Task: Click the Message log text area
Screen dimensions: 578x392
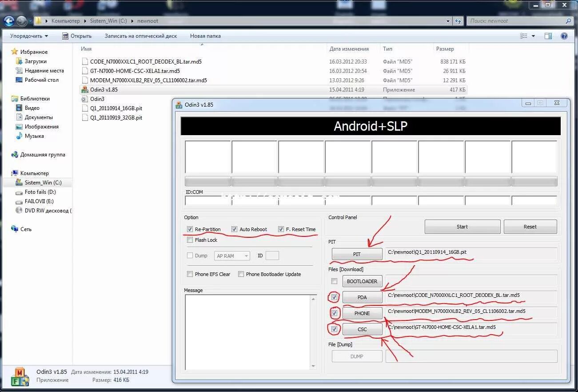Action: pos(247,332)
